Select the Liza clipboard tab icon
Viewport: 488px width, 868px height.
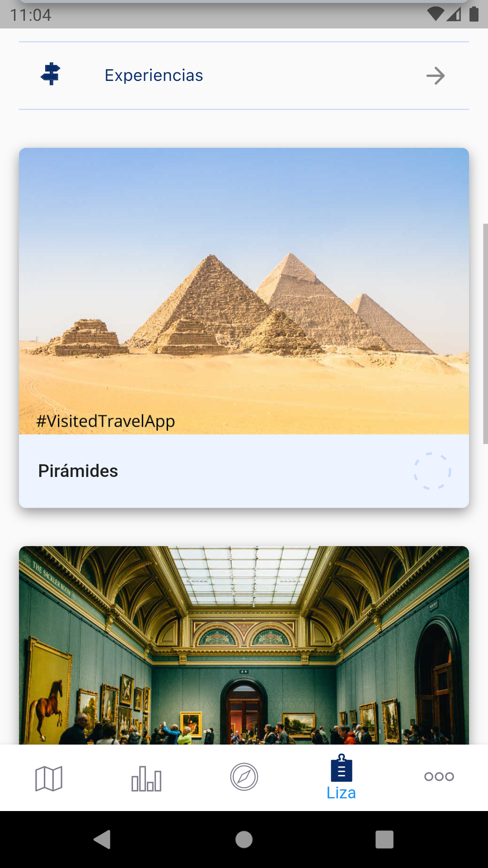pos(342,768)
